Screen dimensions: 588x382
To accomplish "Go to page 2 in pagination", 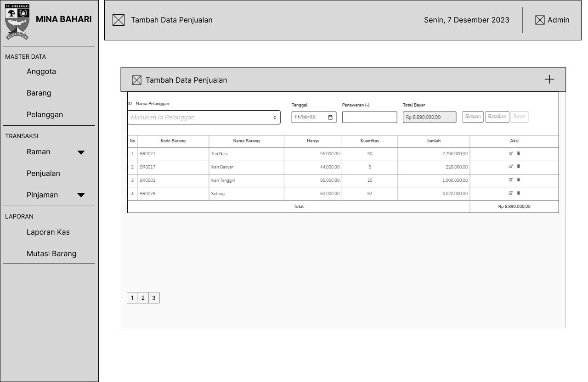I will [x=143, y=298].
